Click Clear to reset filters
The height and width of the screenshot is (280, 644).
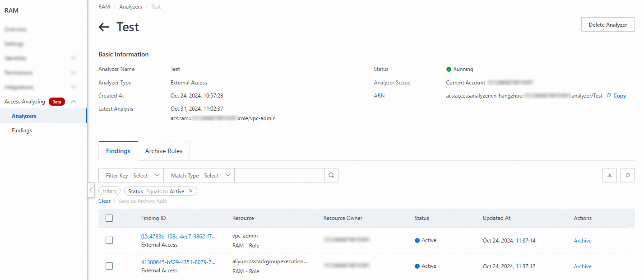point(104,201)
